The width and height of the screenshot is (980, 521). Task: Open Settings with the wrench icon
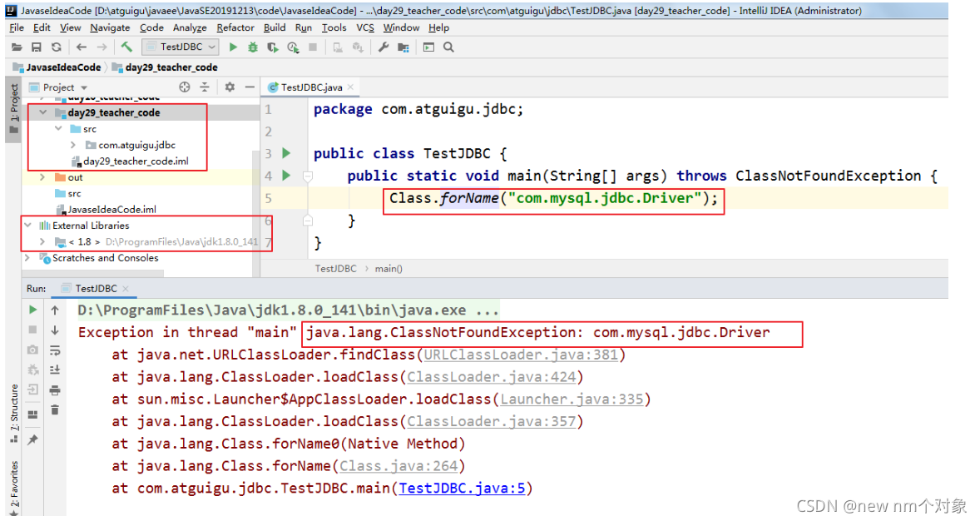tap(384, 47)
